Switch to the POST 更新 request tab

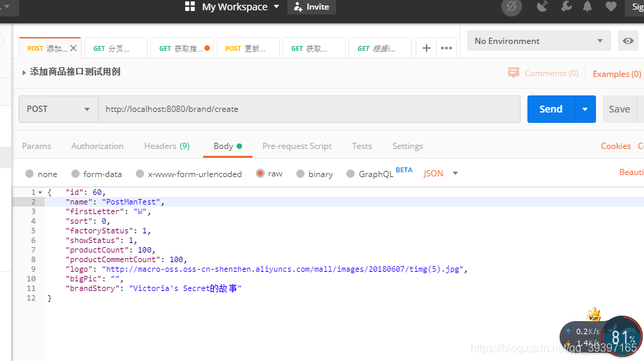click(x=248, y=49)
